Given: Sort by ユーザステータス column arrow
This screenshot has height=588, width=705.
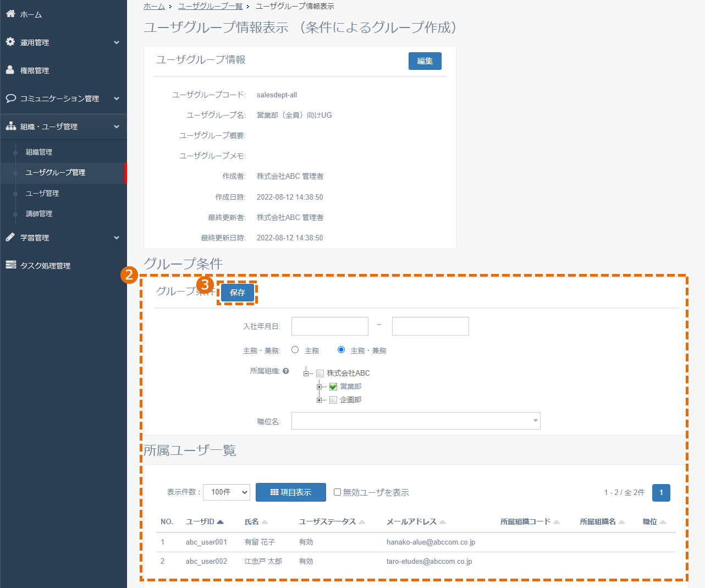Looking at the screenshot, I should pos(362,522).
